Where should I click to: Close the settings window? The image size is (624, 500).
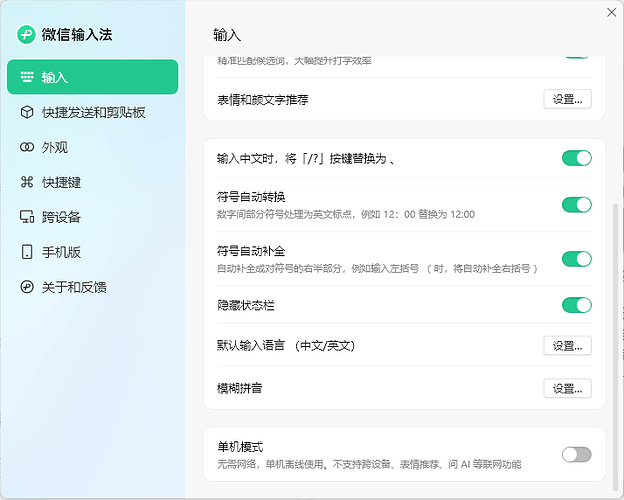click(611, 12)
